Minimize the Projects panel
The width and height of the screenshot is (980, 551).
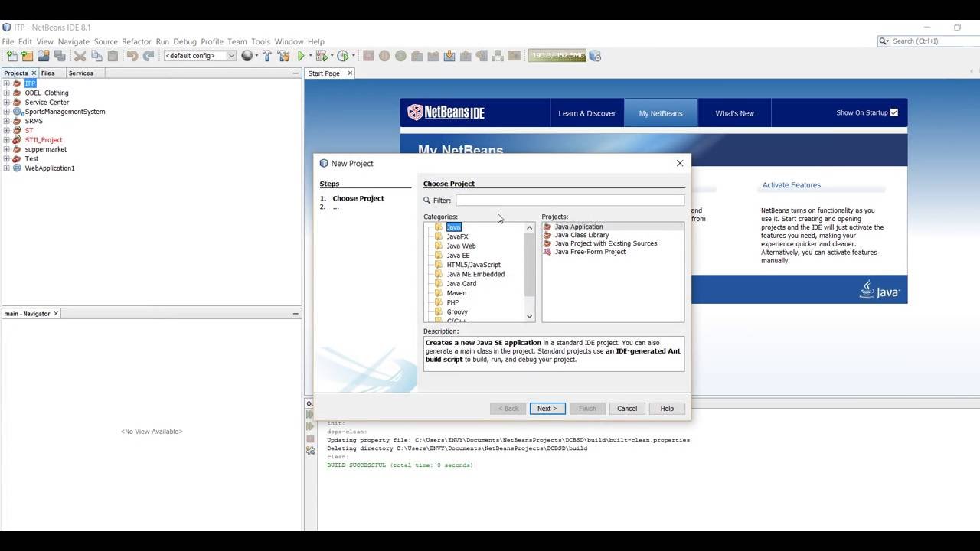point(296,73)
